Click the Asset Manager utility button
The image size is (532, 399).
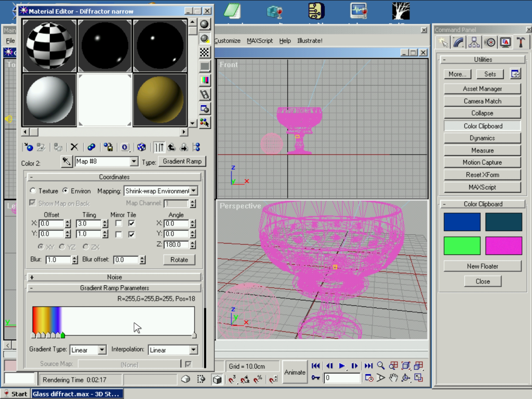click(x=482, y=89)
